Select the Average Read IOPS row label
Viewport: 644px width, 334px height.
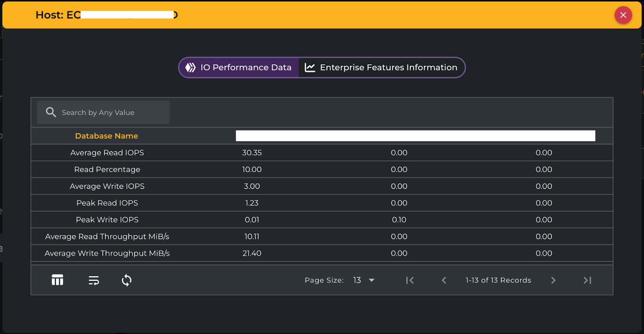click(x=107, y=153)
